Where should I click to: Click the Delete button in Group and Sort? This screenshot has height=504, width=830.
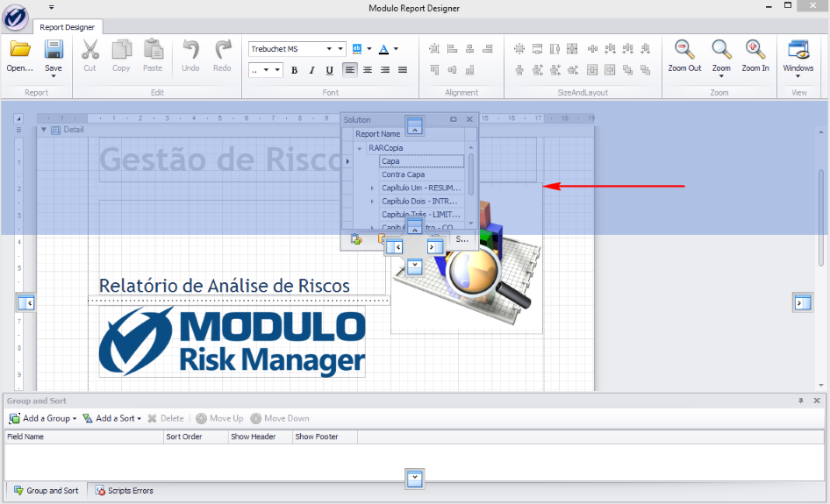pyautogui.click(x=166, y=418)
